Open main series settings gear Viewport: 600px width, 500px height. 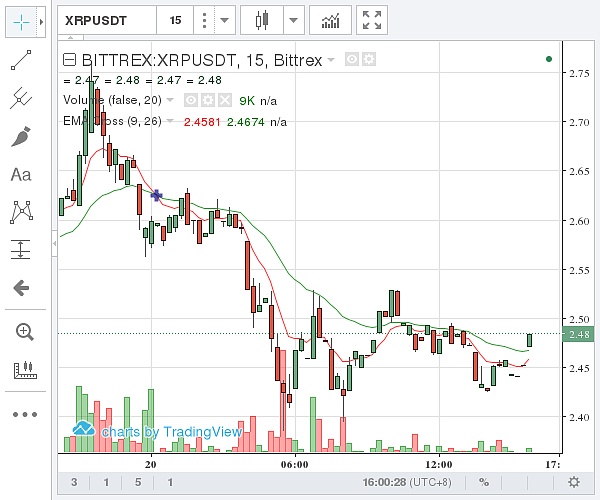click(369, 59)
